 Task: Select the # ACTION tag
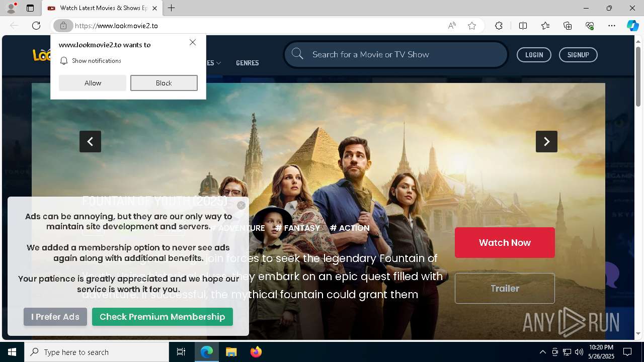[x=350, y=228]
